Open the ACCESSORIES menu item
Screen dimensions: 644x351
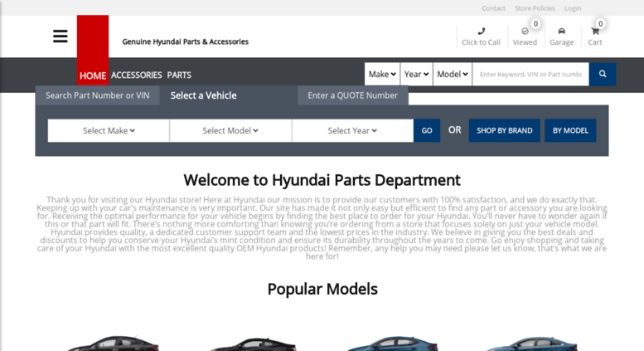[137, 76]
